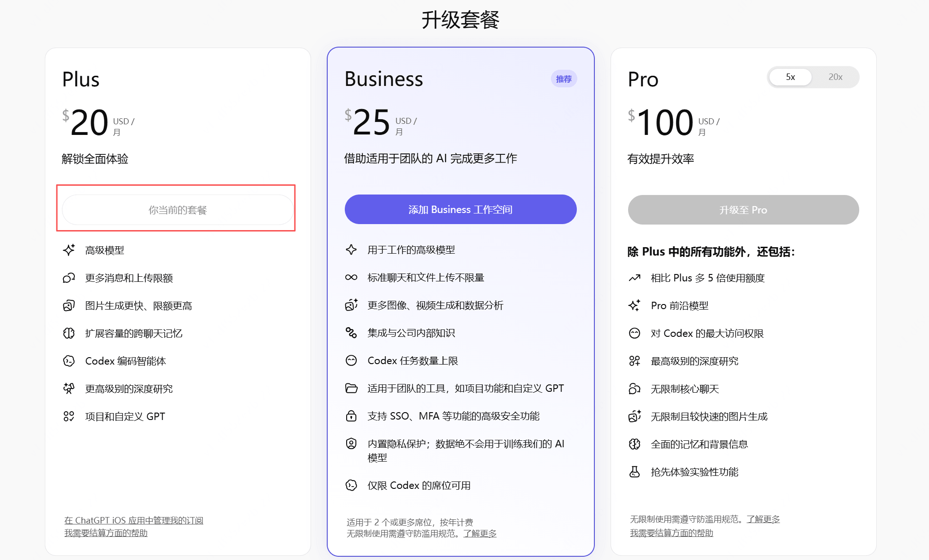Click the 推荐 badge on Business card
The width and height of the screenshot is (929, 560).
point(563,79)
